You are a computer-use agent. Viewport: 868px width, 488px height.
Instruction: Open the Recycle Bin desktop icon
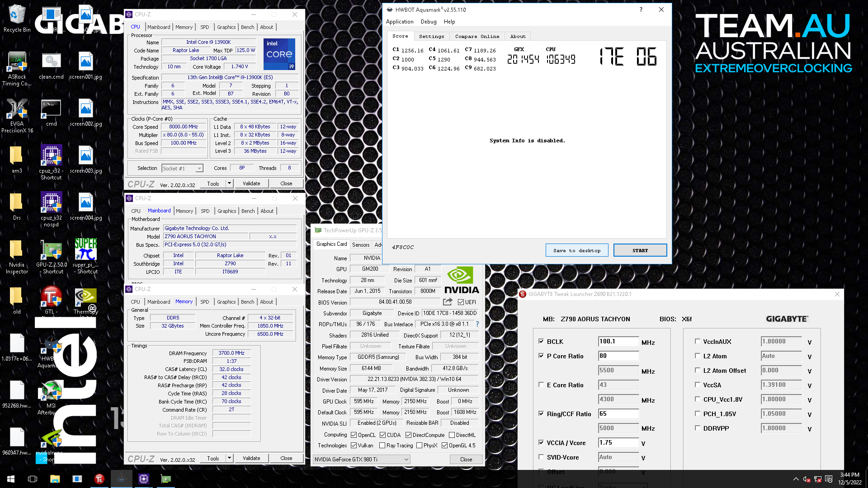(17, 18)
